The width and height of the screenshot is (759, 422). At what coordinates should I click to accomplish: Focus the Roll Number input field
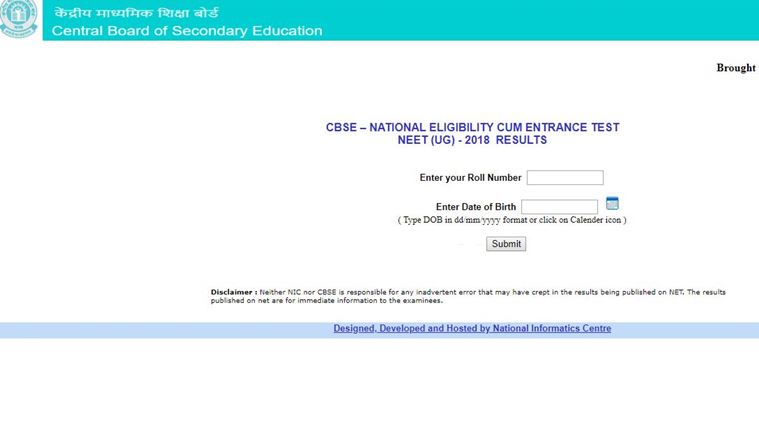(565, 178)
